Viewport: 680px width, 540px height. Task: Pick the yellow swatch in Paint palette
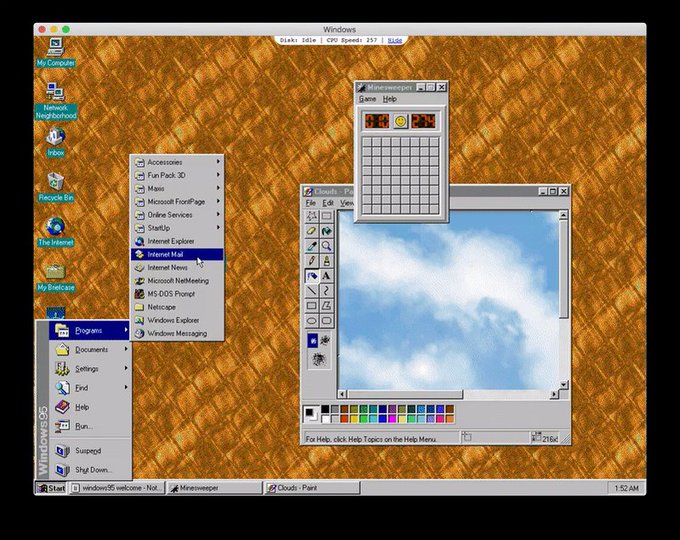354,419
